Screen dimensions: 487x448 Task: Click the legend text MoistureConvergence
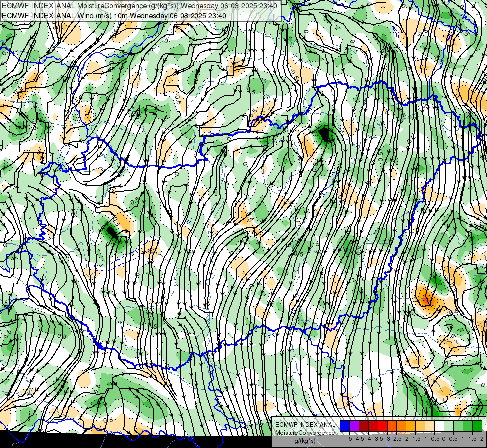(x=305, y=433)
